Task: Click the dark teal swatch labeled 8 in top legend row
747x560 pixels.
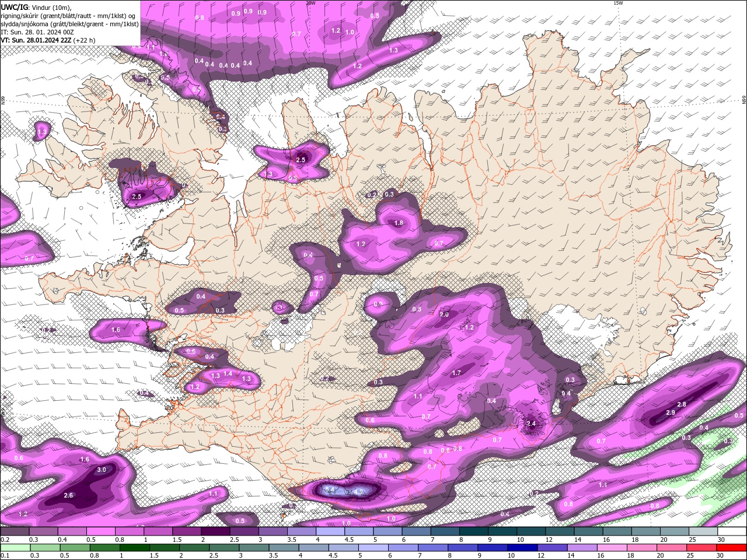Action: click(473, 531)
